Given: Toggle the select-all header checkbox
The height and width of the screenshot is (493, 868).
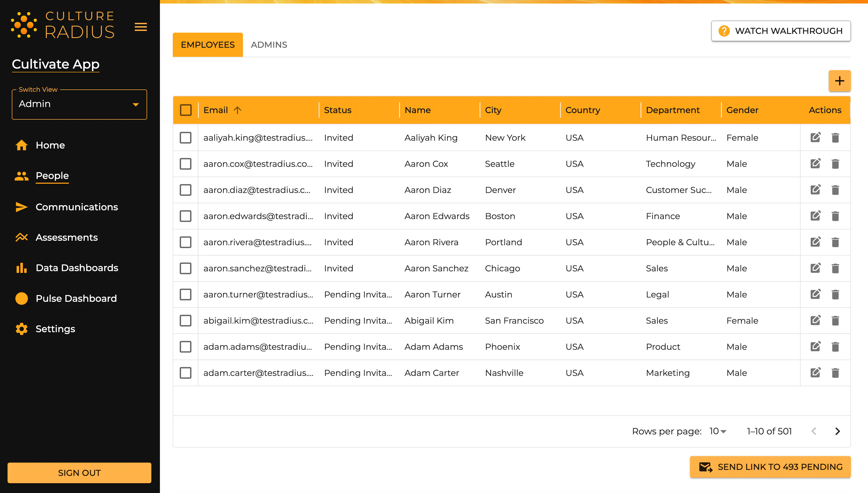Looking at the screenshot, I should [x=186, y=110].
